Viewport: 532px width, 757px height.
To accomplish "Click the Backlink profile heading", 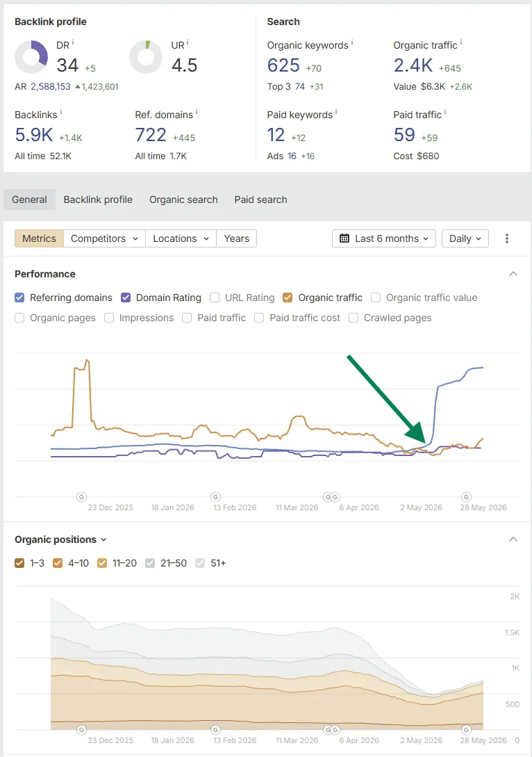I will tap(51, 22).
